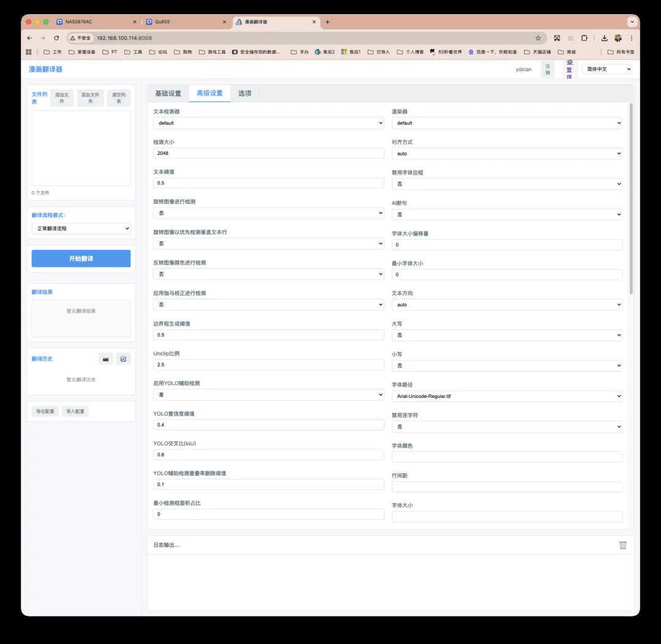This screenshot has height=644, width=661.
Task: Open the 简体中文 language dropdown
Action: pos(607,69)
